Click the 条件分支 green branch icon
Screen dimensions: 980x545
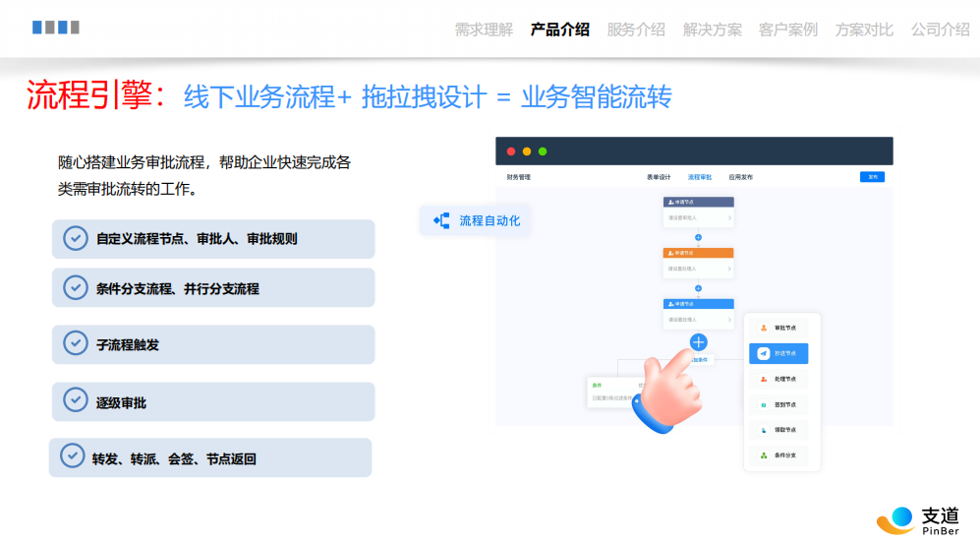click(x=764, y=455)
